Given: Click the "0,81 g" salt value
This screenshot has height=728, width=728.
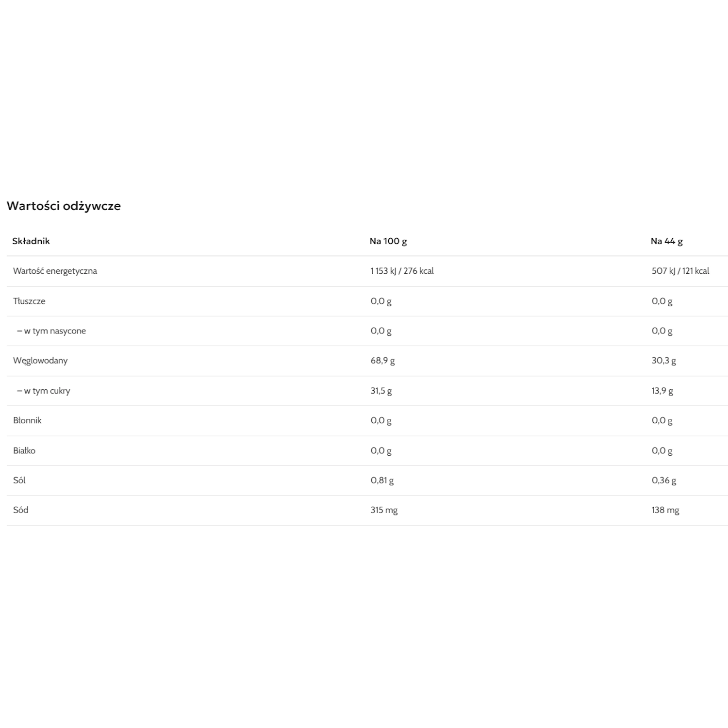Looking at the screenshot, I should pos(382,480).
